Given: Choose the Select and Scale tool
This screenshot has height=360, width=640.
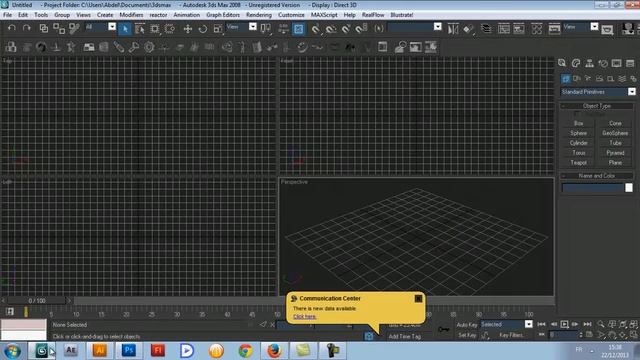Looking at the screenshot, I should pyautogui.click(x=218, y=29).
